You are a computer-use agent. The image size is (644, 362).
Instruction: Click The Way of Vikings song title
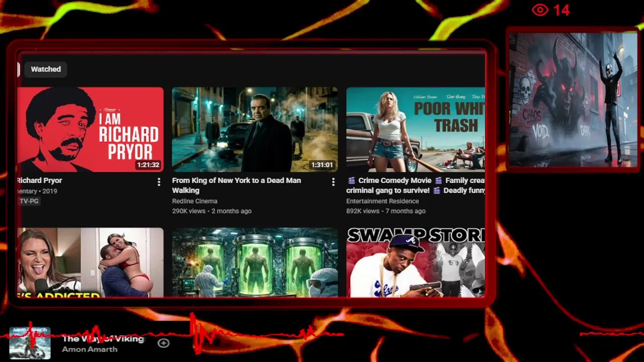pyautogui.click(x=103, y=339)
